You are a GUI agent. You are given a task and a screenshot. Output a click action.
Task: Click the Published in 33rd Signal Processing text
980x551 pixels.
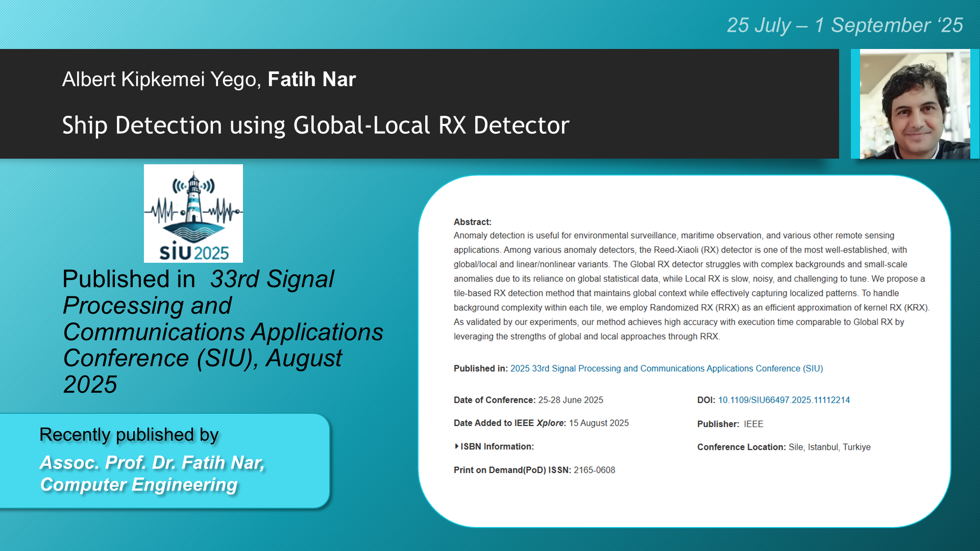[x=223, y=332]
